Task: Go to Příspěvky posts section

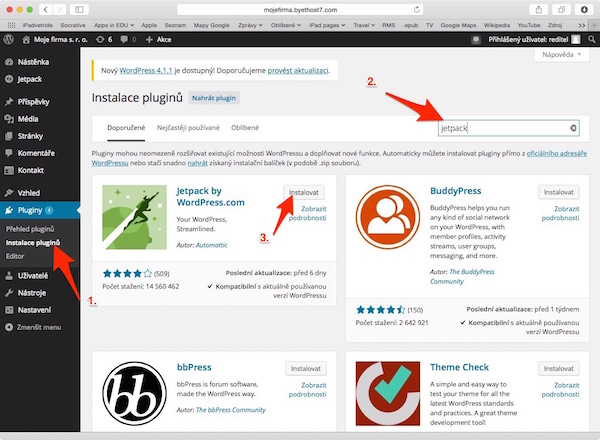Action: tap(33, 102)
